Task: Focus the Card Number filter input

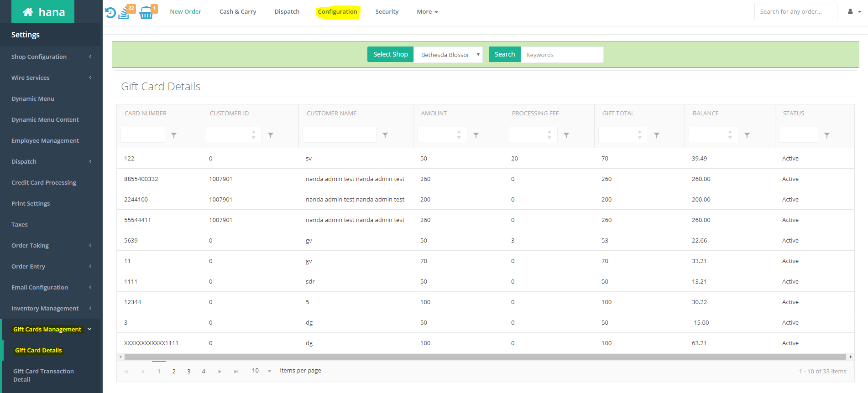Action: click(143, 135)
